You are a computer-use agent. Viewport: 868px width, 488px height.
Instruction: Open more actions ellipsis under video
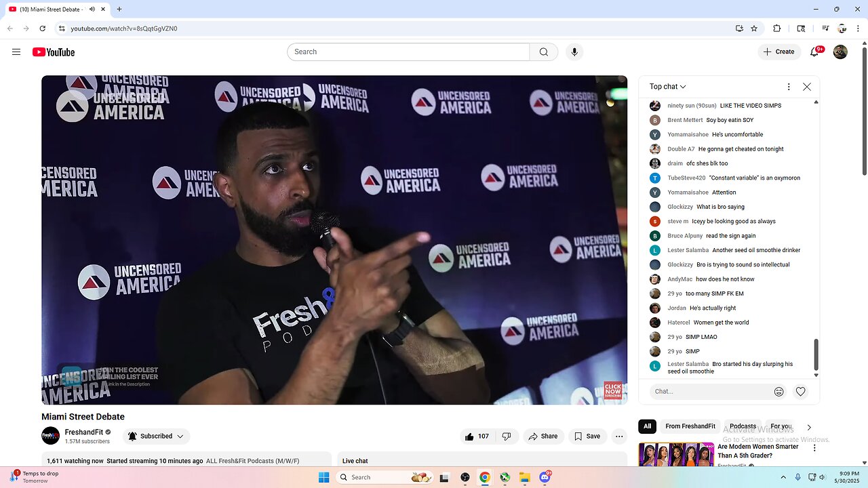coord(619,436)
